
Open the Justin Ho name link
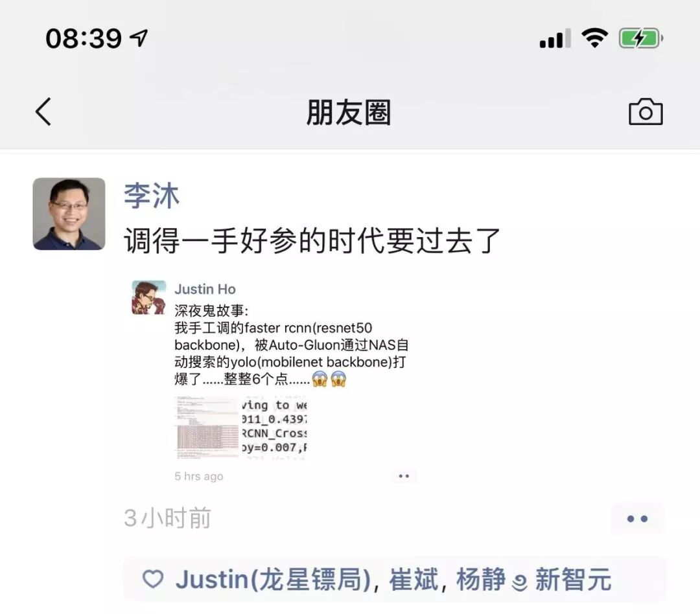pos(205,289)
